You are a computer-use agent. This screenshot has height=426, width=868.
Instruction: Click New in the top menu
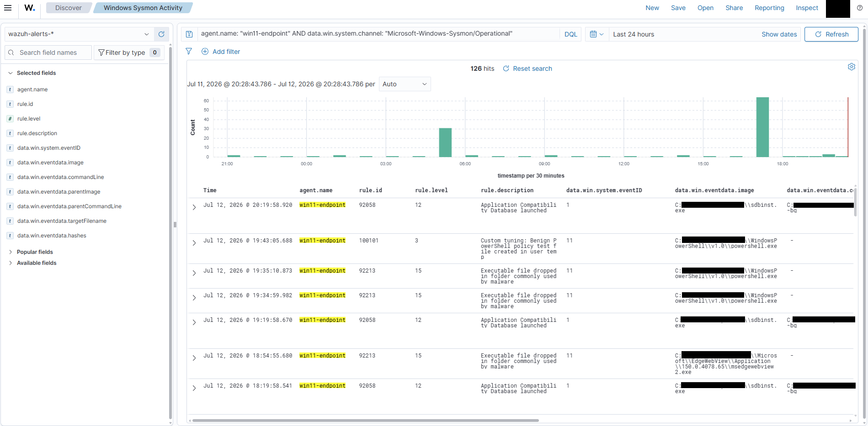point(652,8)
